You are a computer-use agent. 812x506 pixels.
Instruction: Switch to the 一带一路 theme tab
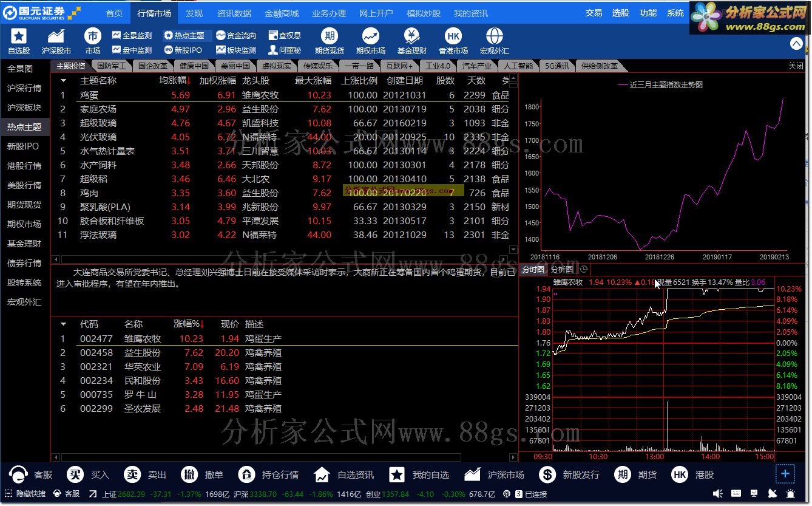[x=359, y=66]
